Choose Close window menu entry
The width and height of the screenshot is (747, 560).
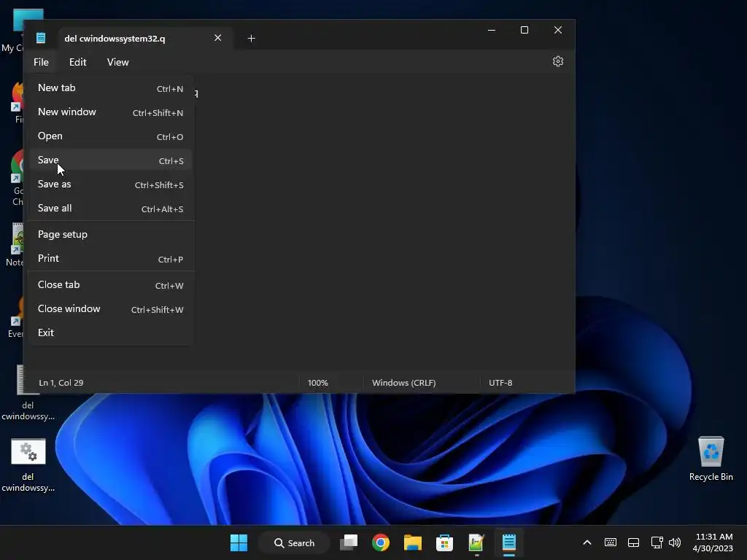(111, 309)
